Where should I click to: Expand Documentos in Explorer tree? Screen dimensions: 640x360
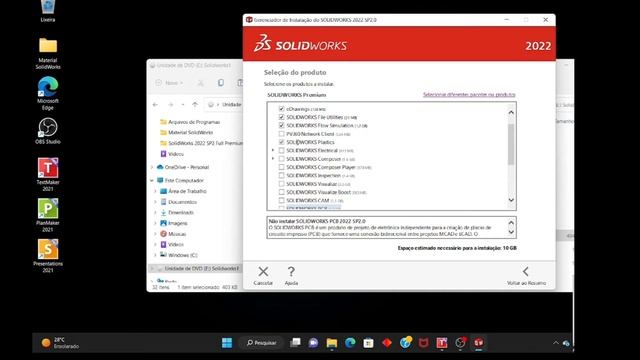click(x=156, y=202)
